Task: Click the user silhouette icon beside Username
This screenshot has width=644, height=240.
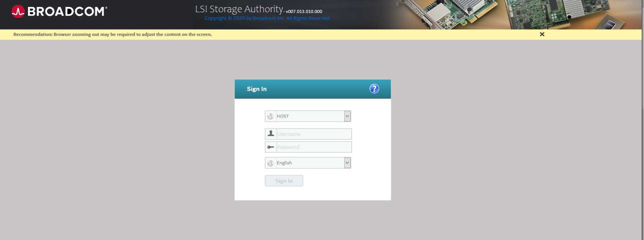Action: [271, 134]
